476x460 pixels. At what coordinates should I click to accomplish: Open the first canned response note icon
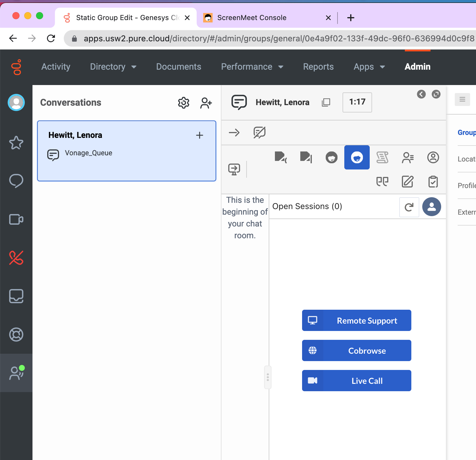coord(281,157)
